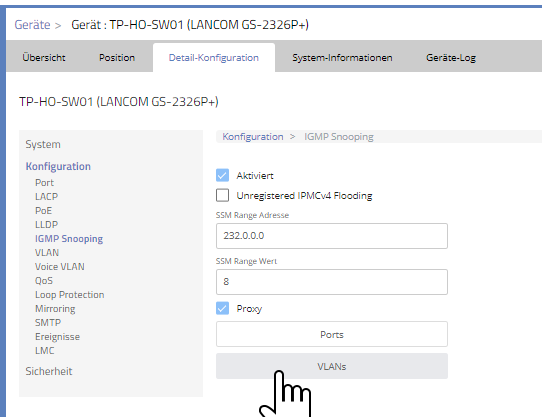Select Voice VLAN in the sidebar

[x=60, y=267]
